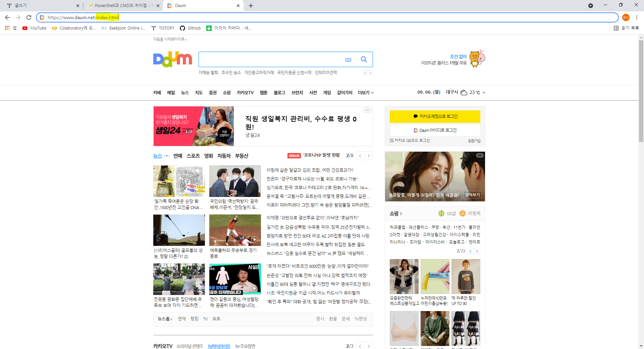Open the 쇼핑 section header

(396, 214)
